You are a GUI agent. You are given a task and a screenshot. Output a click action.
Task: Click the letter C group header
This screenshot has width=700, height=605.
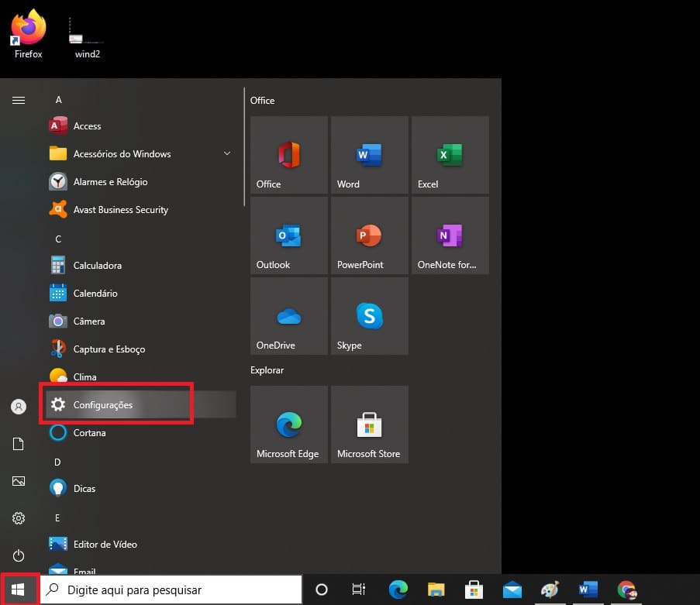pyautogui.click(x=58, y=239)
